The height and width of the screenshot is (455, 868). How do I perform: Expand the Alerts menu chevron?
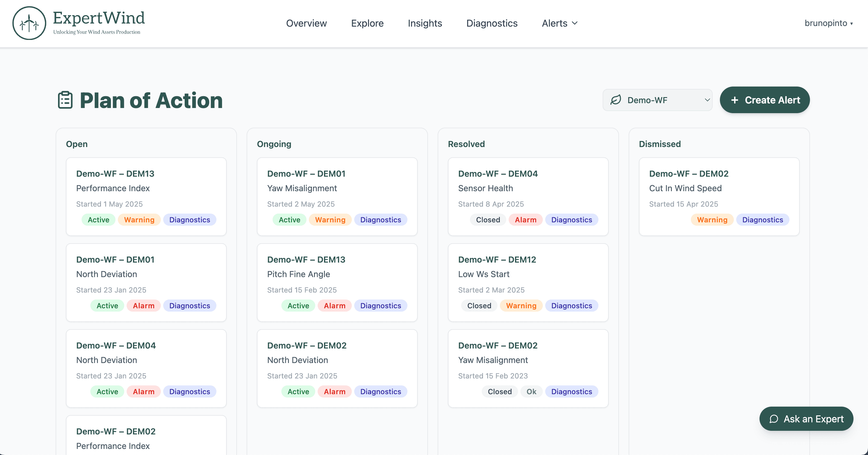[575, 23]
